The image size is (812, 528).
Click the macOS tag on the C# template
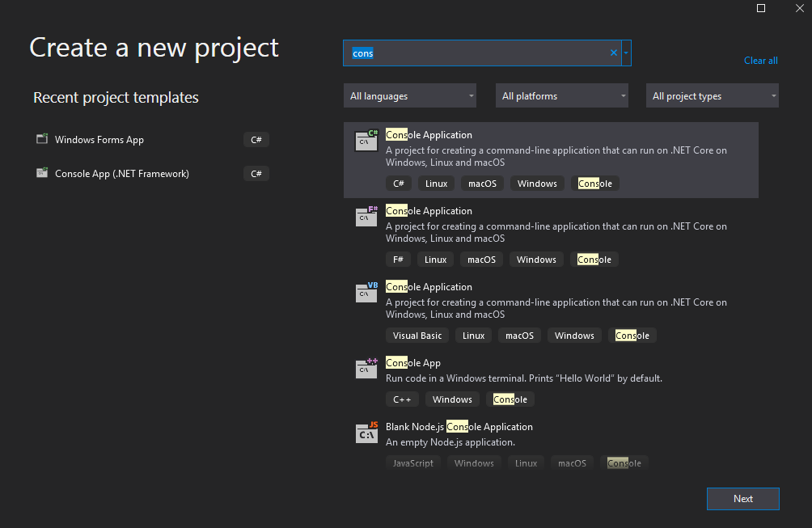pyautogui.click(x=482, y=184)
